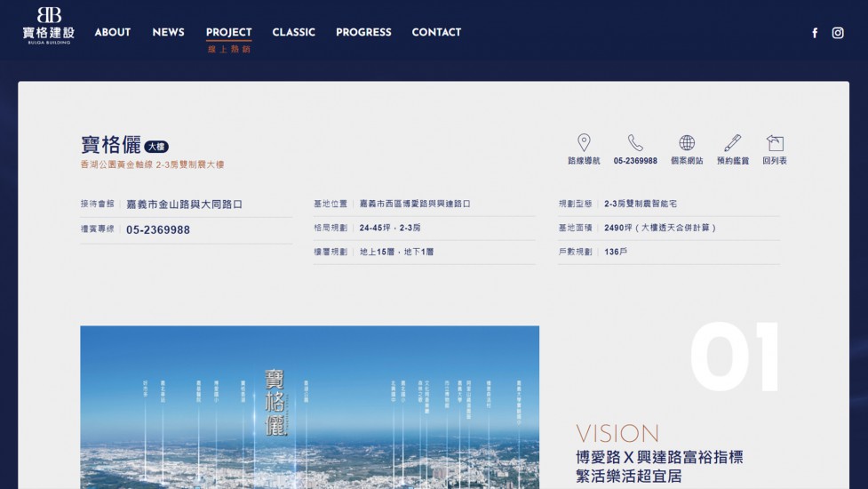Open the CLASSIC menu item
868x489 pixels.
293,32
